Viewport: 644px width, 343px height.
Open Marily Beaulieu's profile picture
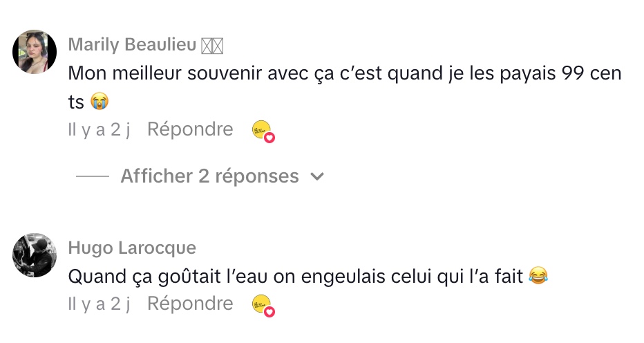point(35,52)
